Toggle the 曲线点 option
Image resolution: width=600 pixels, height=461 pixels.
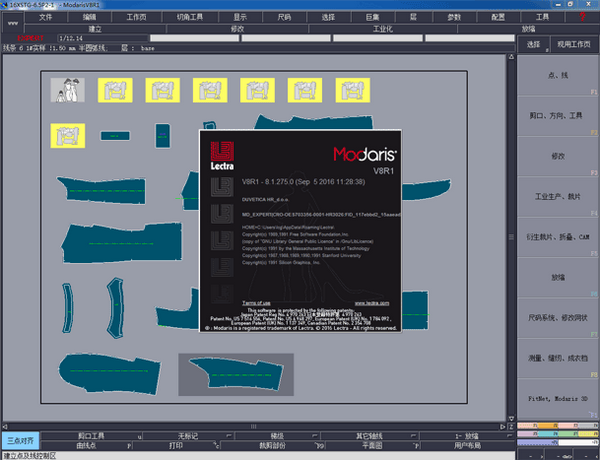pos(86,445)
